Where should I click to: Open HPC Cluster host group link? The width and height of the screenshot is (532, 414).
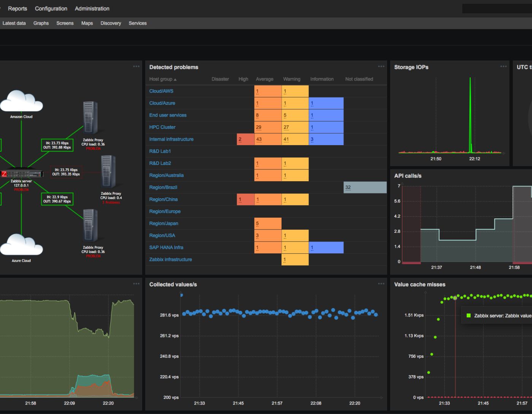162,127
